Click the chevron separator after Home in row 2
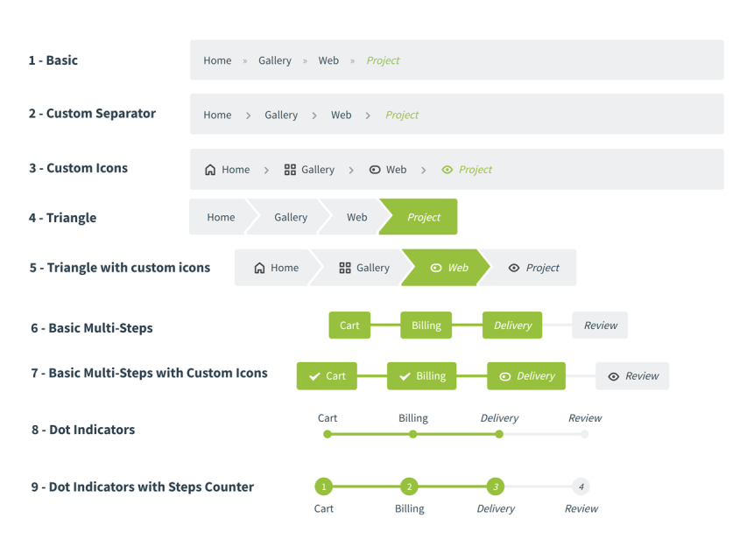The width and height of the screenshot is (747, 560). click(248, 115)
